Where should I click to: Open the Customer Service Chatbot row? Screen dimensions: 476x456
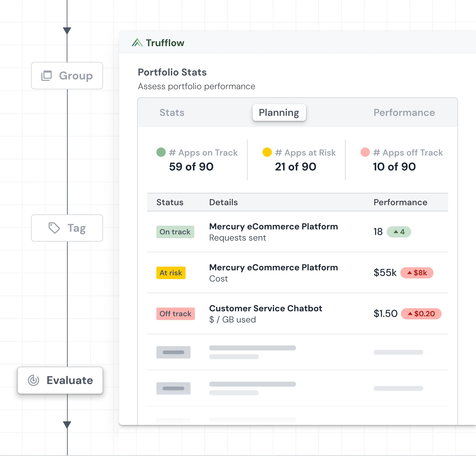265,308
